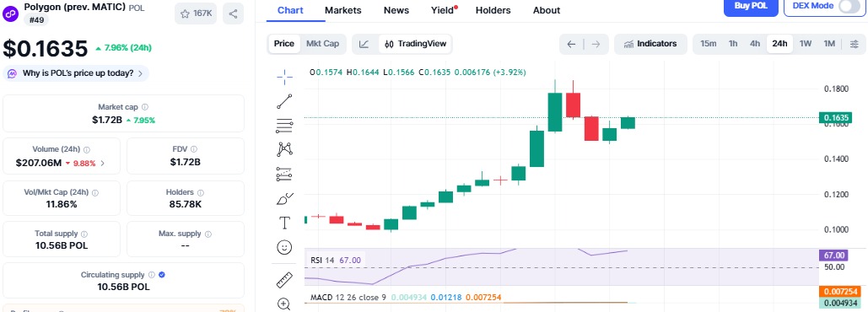868x312 pixels.
Task: Show Max. supply info icon
Action: point(208,234)
